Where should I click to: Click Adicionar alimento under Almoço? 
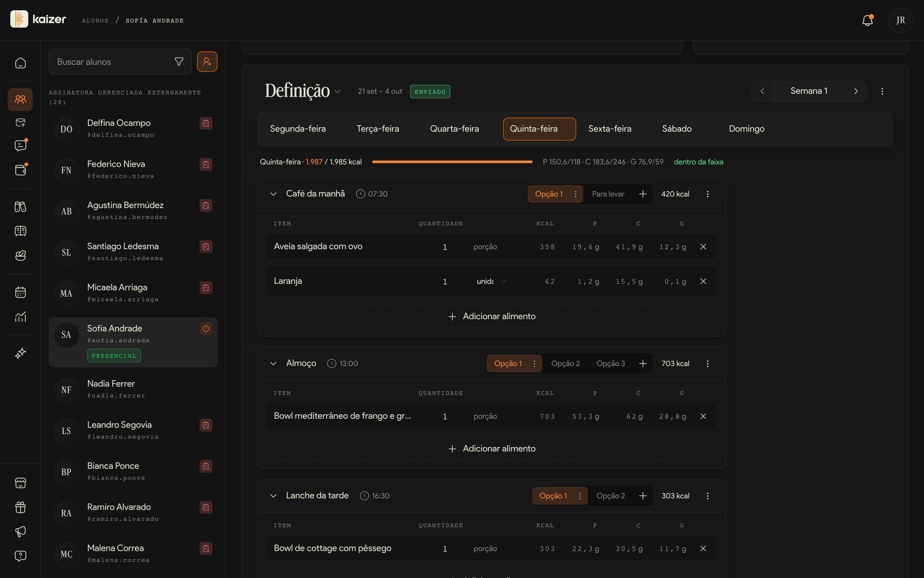[492, 449]
